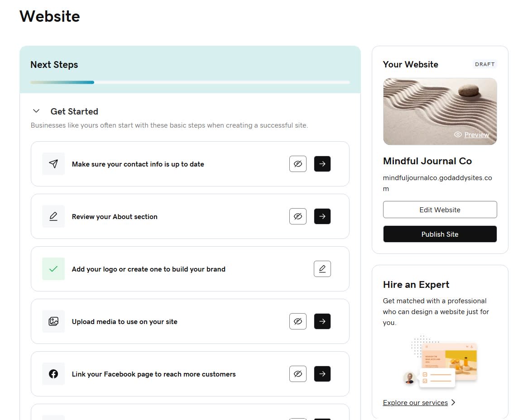Image resolution: width=518 pixels, height=420 pixels.
Task: Collapse the Get Started section chevron
Action: click(36, 111)
